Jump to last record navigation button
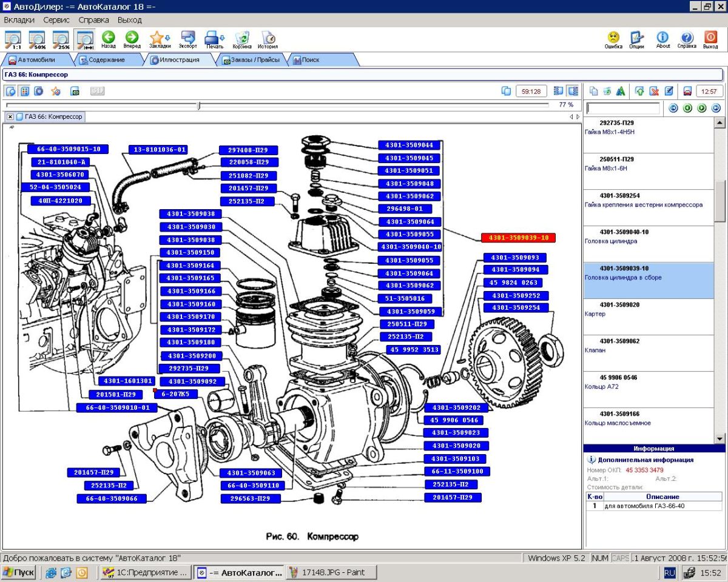Image resolution: width=728 pixels, height=582 pixels. 716,108
